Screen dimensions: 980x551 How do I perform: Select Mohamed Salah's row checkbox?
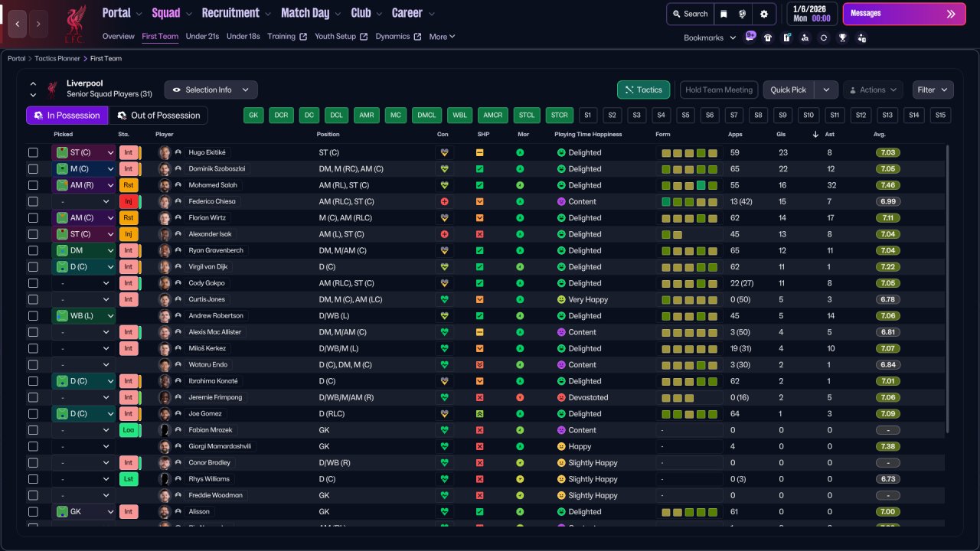33,185
